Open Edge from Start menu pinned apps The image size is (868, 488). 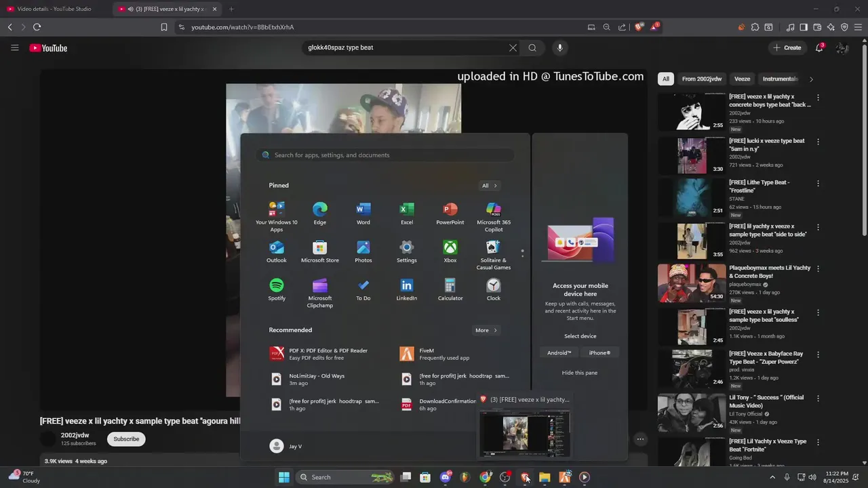point(319,213)
